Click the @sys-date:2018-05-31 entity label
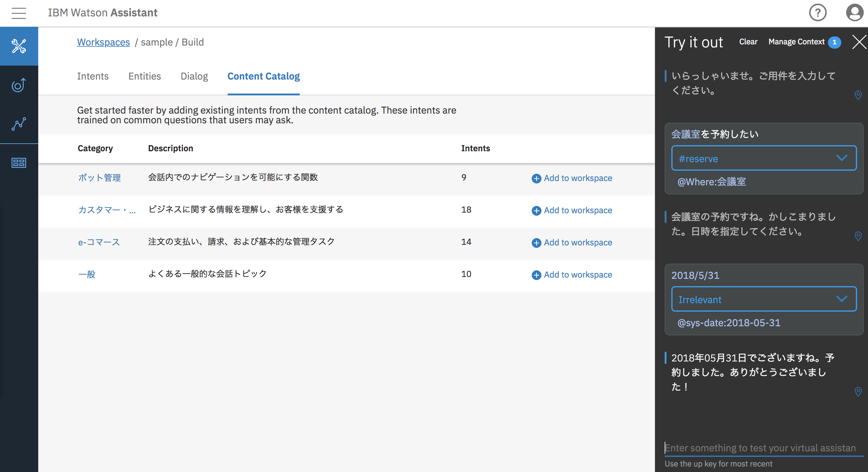Screen dimensions: 868x472 tap(729, 323)
